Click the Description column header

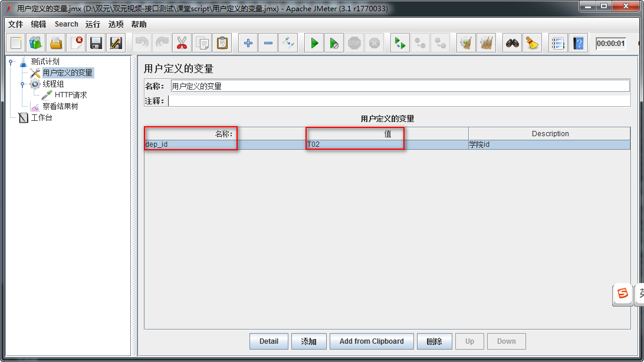(550, 134)
